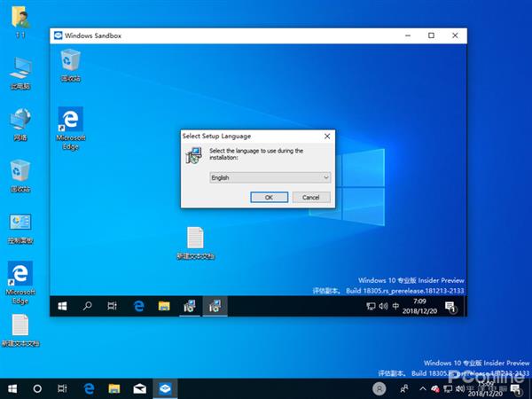
Task: Expand hidden icons in the host tray
Action: coord(422,389)
